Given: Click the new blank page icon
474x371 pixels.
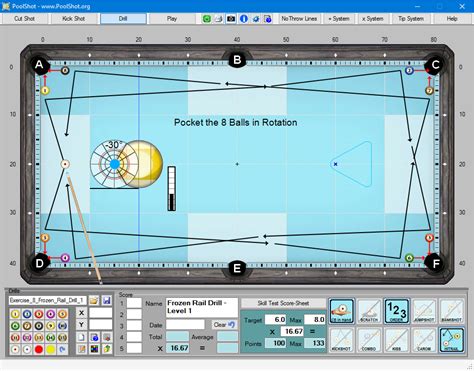Looking at the screenshot, I should point(82,337).
